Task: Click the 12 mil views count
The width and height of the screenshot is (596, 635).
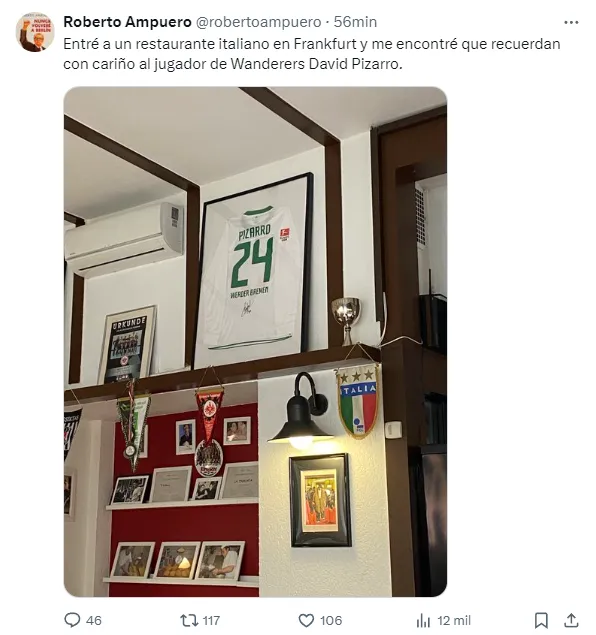Action: [x=454, y=620]
